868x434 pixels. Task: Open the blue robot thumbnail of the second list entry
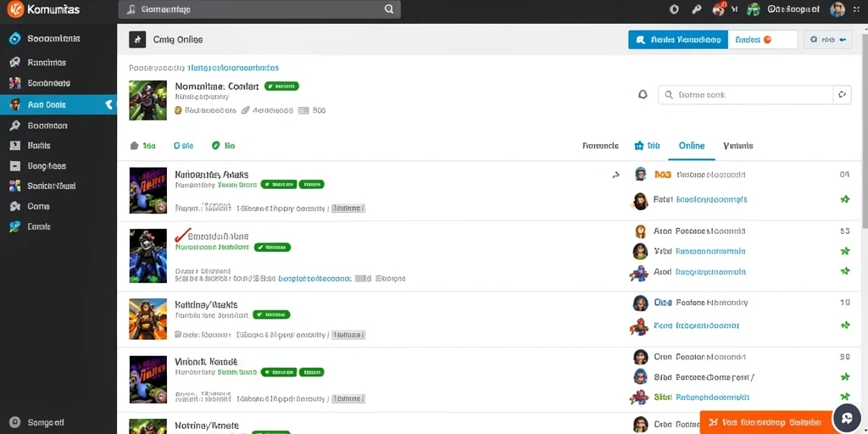tap(147, 256)
